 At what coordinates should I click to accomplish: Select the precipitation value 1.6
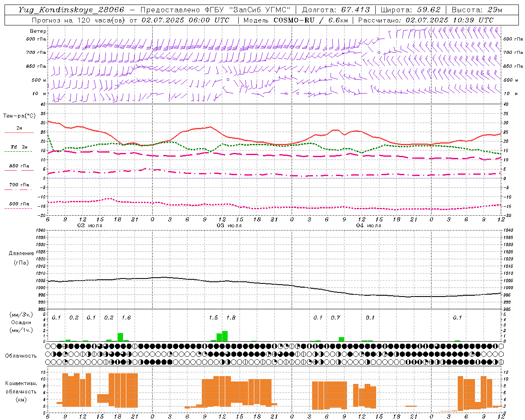click(126, 317)
